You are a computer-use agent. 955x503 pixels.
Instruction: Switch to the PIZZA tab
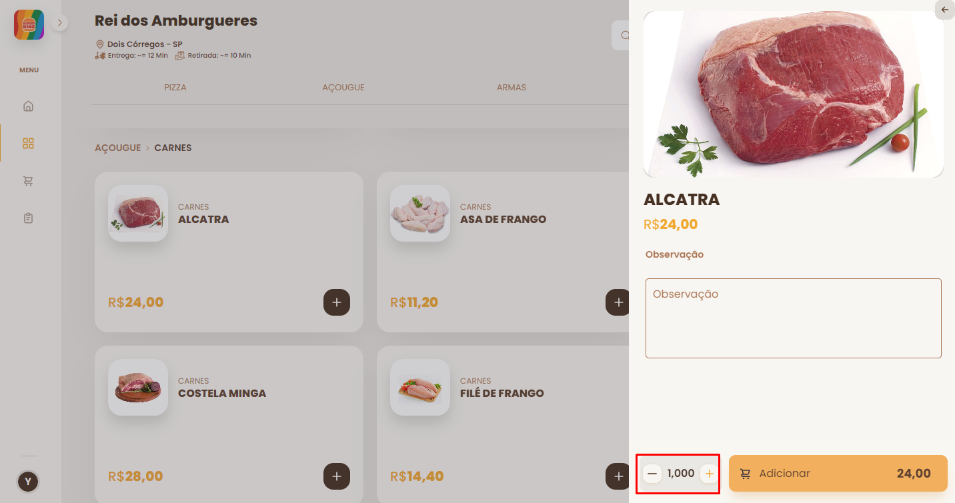coord(175,87)
